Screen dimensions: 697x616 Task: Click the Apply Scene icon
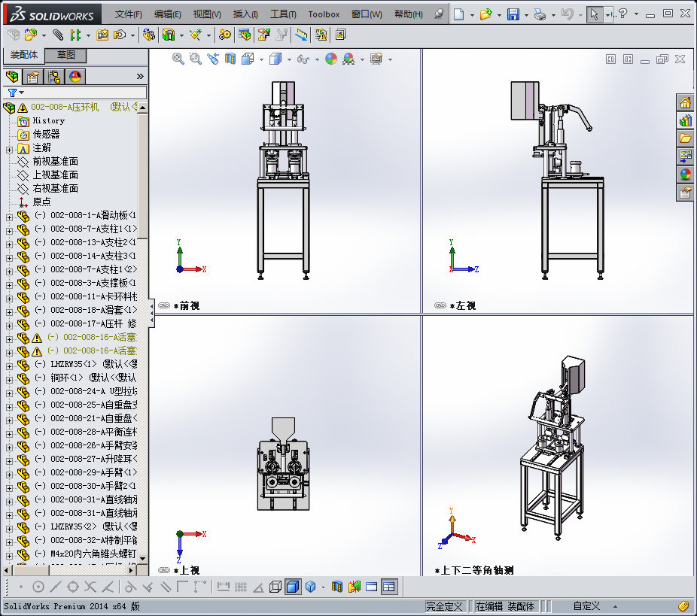point(348,59)
